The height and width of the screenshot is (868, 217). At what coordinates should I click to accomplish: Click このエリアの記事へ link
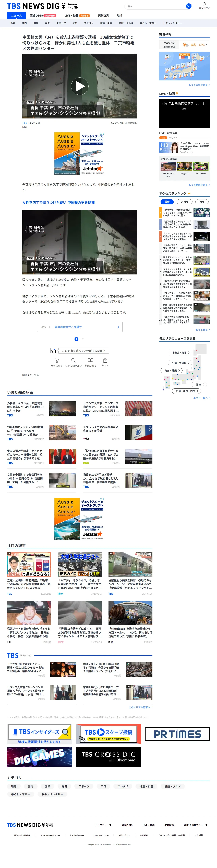[140, 707]
